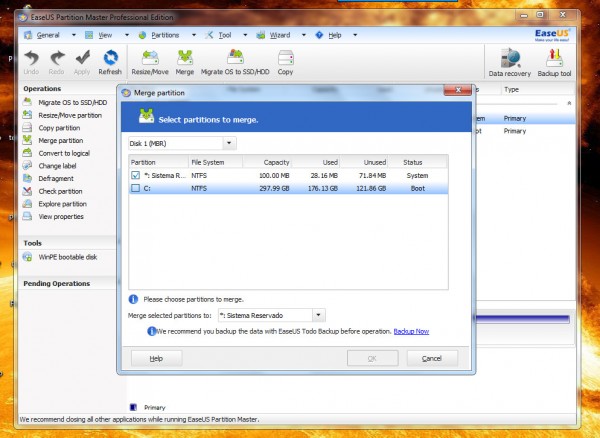This screenshot has height=438, width=600.
Task: Expand the View menu arrow
Action: [x=127, y=35]
